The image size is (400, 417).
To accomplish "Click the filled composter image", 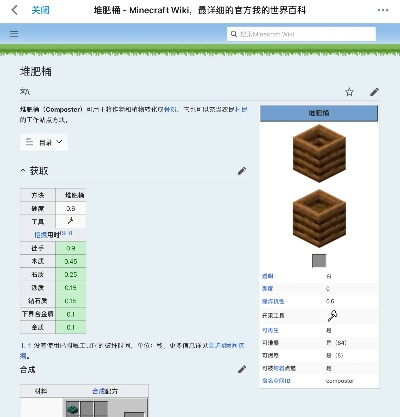I will 319,218.
